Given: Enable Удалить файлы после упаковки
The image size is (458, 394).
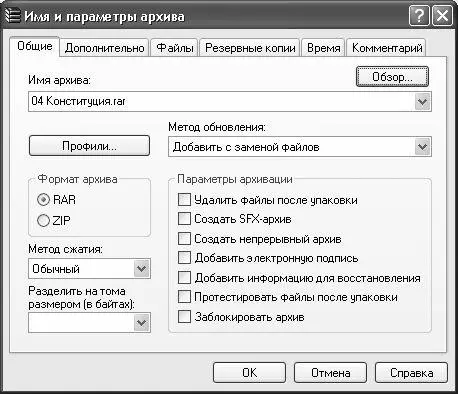Looking at the screenshot, I should pyautogui.click(x=184, y=200).
